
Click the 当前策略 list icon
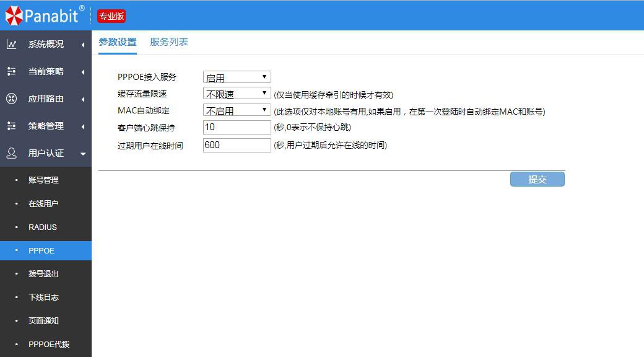12,71
